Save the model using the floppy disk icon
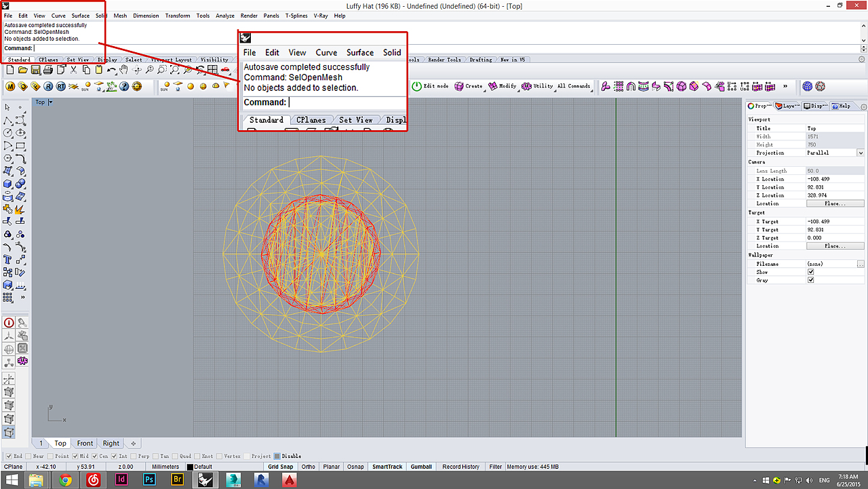This screenshot has height=489, width=868. [35, 70]
